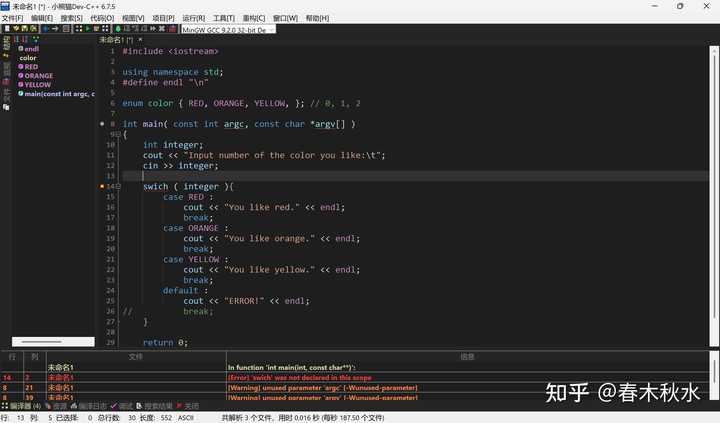The width and height of the screenshot is (720, 423).
Task: Collapse the switch block fold at line 14
Action: [x=118, y=186]
